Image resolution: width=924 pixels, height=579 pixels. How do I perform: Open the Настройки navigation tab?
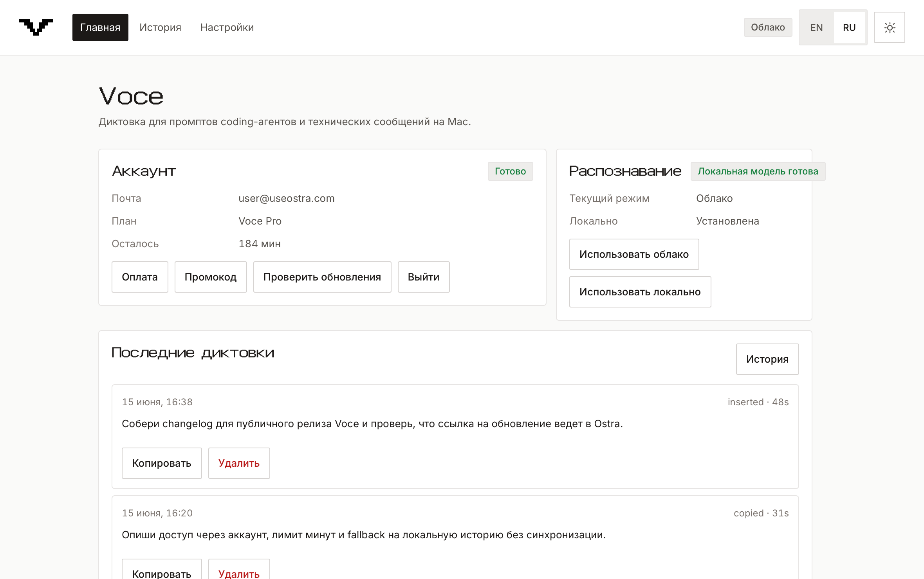pos(227,27)
